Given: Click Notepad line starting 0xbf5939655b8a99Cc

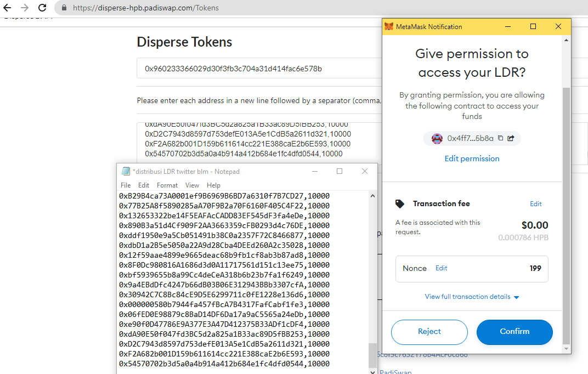Looking at the screenshot, I should click(224, 275).
